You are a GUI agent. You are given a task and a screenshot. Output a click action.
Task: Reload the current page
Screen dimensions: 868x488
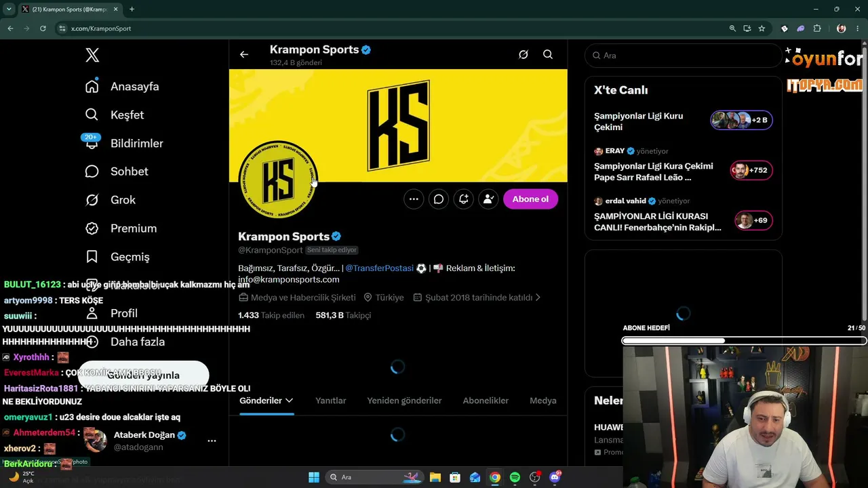click(x=43, y=28)
